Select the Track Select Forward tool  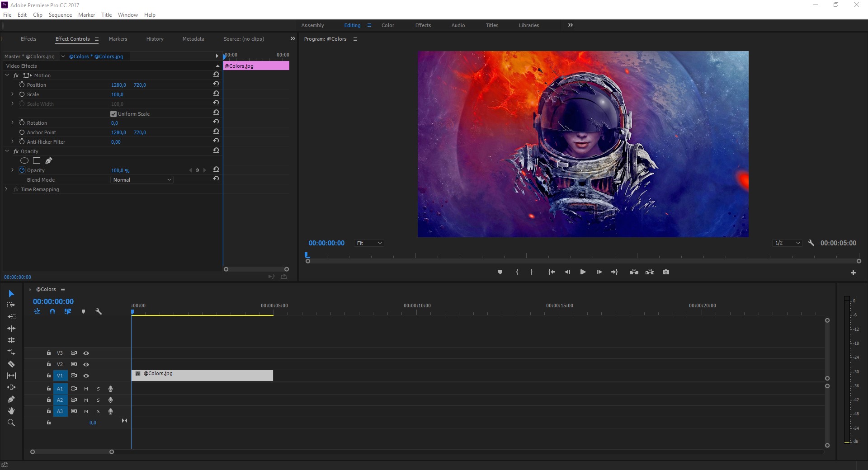tap(11, 305)
